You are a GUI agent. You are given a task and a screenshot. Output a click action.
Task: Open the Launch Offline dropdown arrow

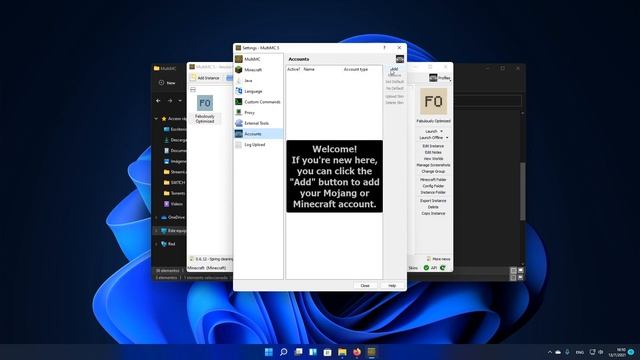447,138
